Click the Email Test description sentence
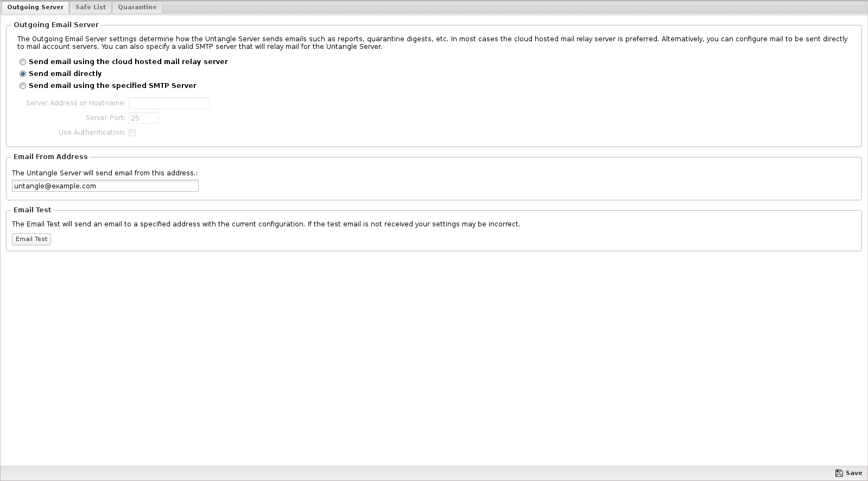The image size is (868, 481). coord(266,224)
